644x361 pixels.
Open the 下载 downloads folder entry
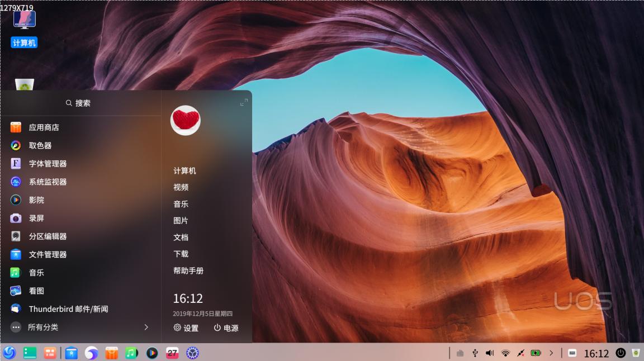(x=181, y=254)
